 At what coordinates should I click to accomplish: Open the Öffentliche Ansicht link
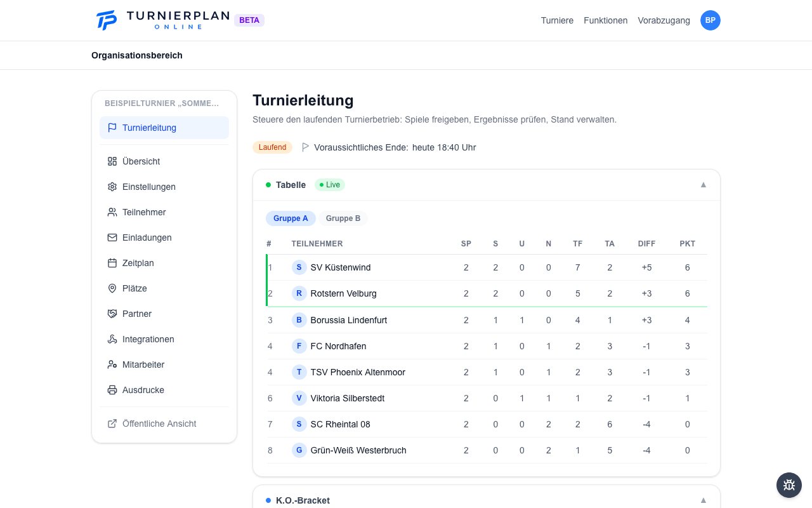(x=164, y=424)
